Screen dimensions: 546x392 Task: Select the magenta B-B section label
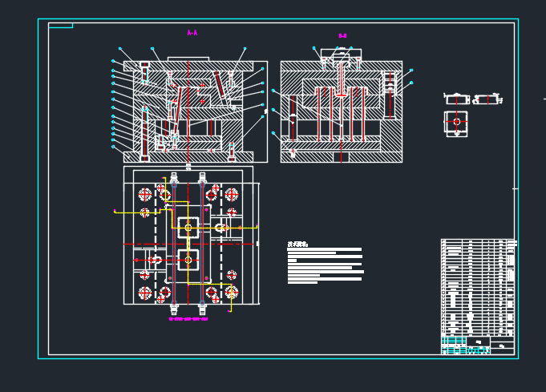pyautogui.click(x=342, y=35)
